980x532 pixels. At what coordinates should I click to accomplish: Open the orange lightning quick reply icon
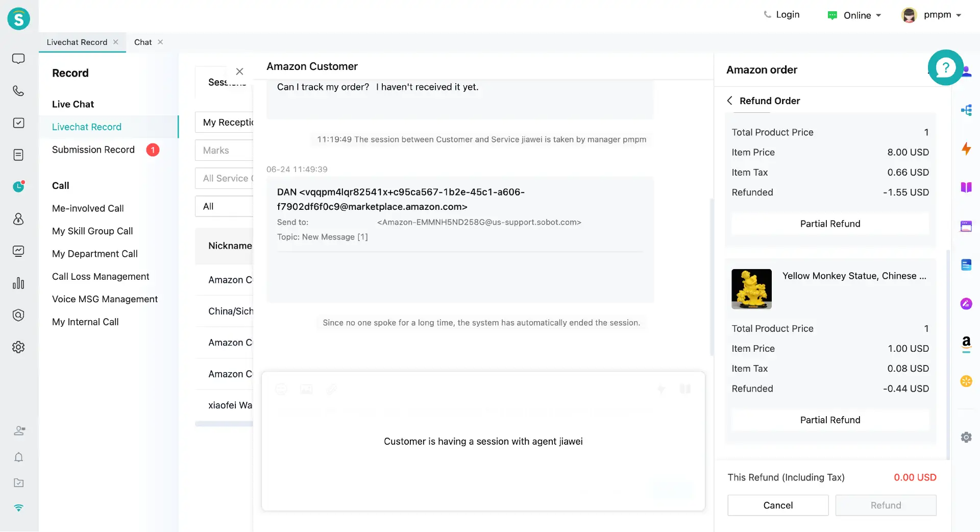tap(966, 149)
